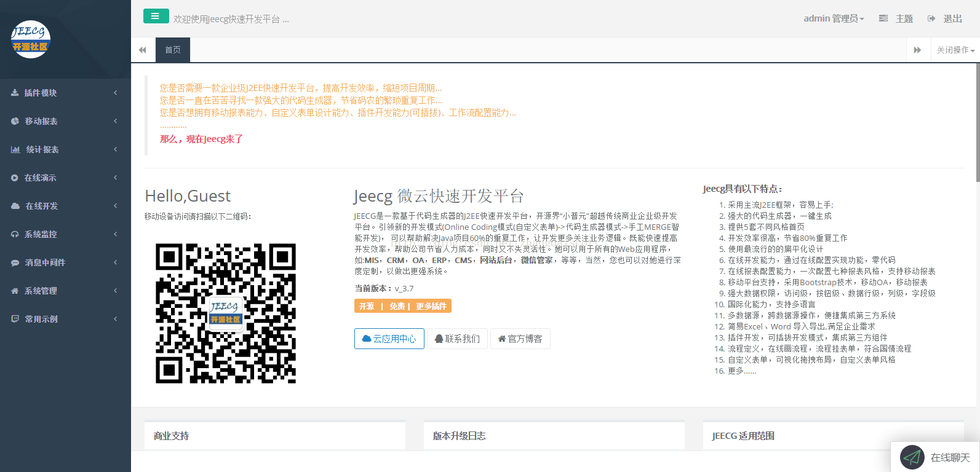The width and height of the screenshot is (980, 472).
Task: Click the tab scroll-right double arrow
Action: point(917,50)
